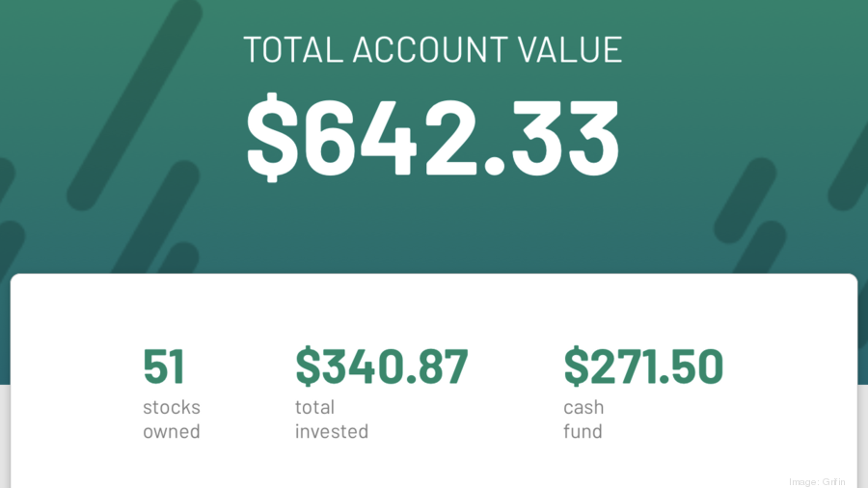Click the "stocks" label text
868x488 pixels.
172,407
